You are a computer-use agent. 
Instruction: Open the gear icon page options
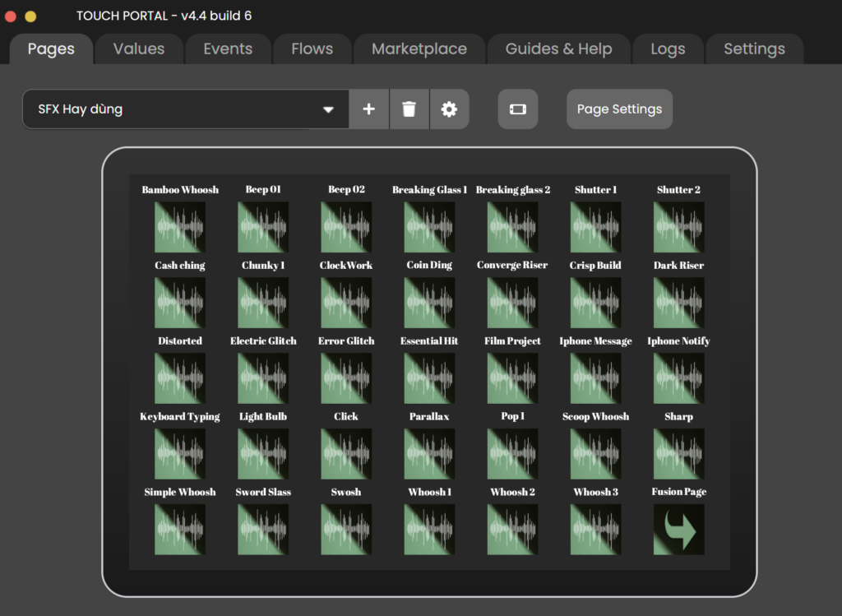tap(449, 109)
